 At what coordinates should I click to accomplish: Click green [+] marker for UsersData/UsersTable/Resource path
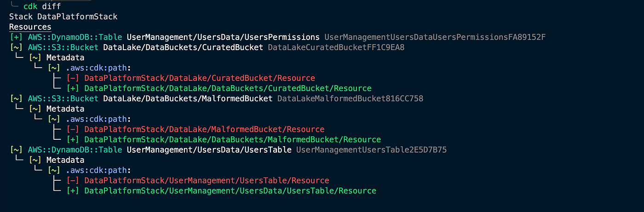tap(73, 191)
